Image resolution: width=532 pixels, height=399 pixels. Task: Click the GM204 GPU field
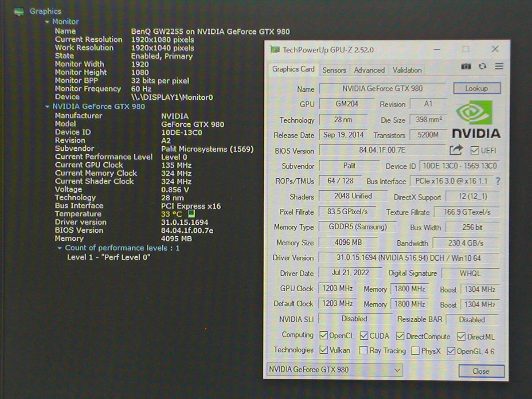(x=347, y=104)
